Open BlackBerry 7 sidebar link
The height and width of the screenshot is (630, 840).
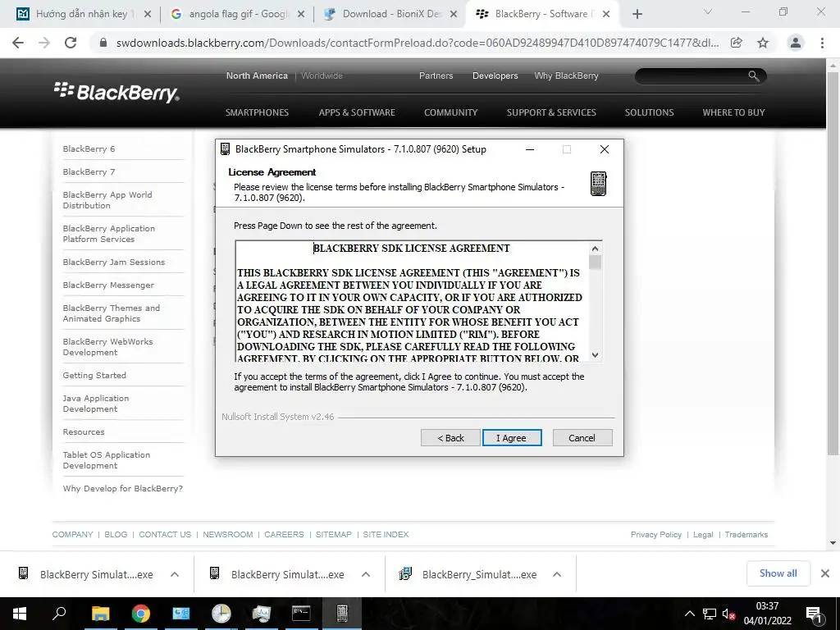click(89, 172)
